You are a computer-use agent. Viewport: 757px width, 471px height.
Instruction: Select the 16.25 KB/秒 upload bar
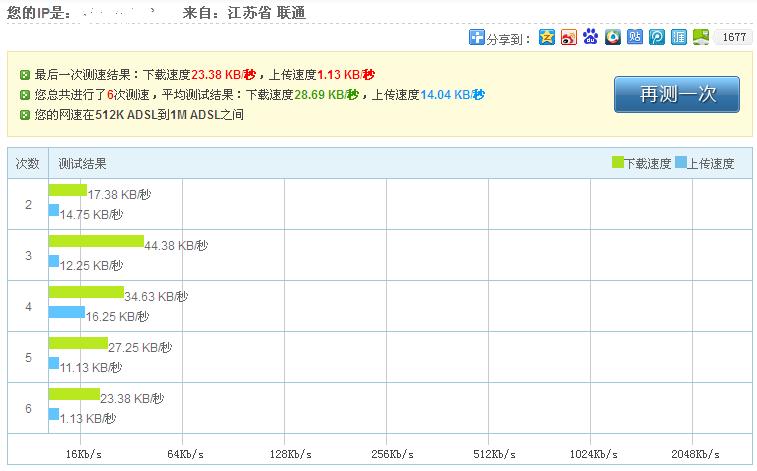tap(67, 312)
